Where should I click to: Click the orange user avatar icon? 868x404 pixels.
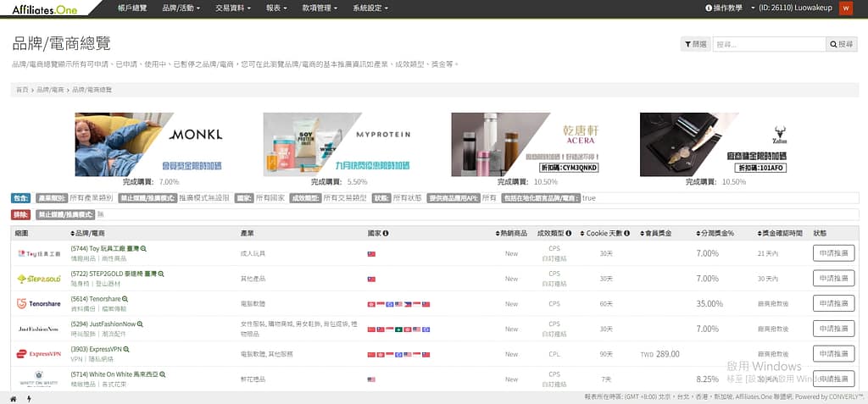[x=845, y=8]
